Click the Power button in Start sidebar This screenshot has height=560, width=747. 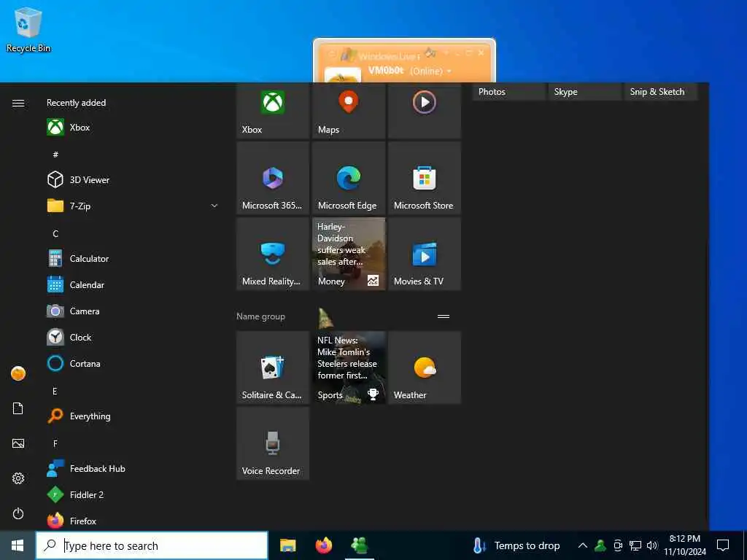[x=18, y=513]
